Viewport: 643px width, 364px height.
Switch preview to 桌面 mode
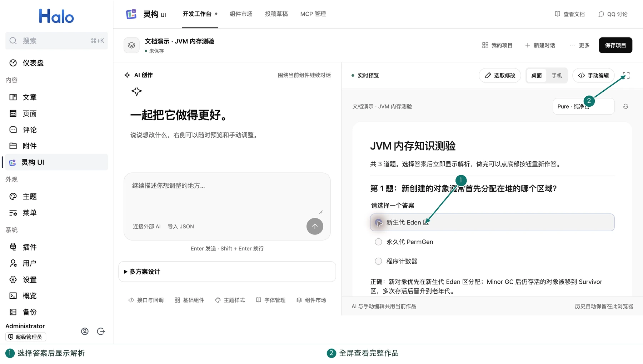coord(536,76)
